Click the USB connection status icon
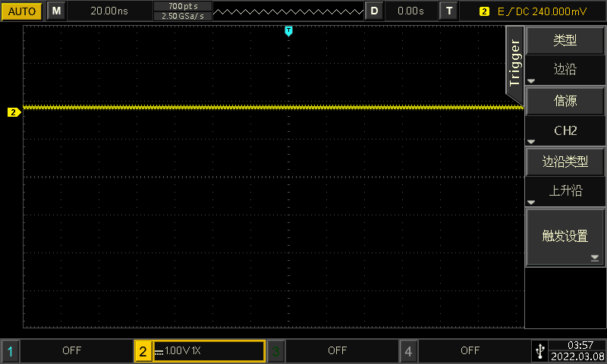Viewport: 607px width, 364px height. (539, 350)
